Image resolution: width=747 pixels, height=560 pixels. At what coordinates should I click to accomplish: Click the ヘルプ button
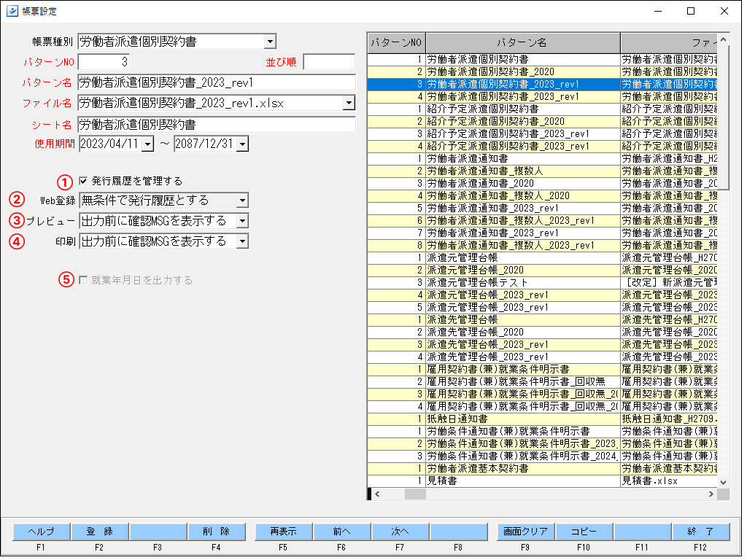point(40,532)
